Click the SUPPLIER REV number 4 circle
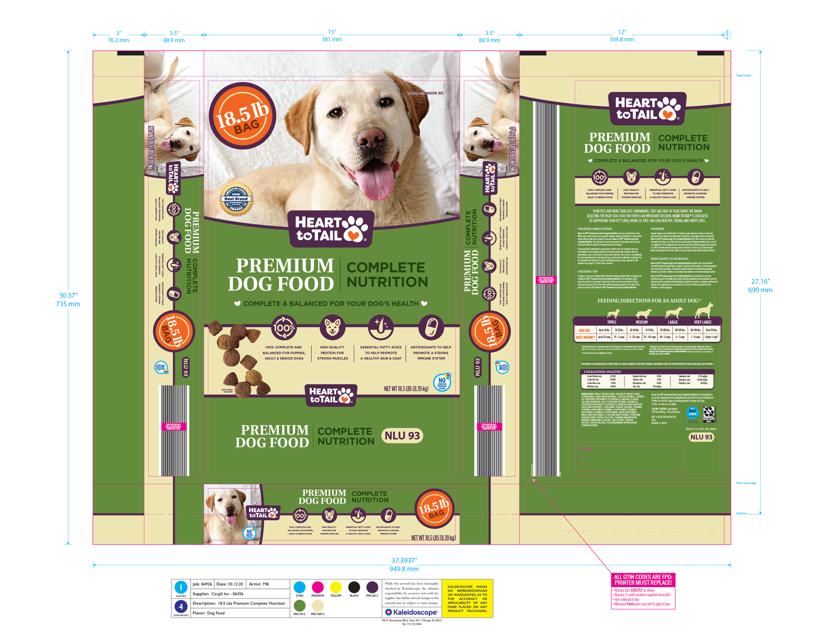Screen dimensions: 827x644 pyautogui.click(x=181, y=607)
